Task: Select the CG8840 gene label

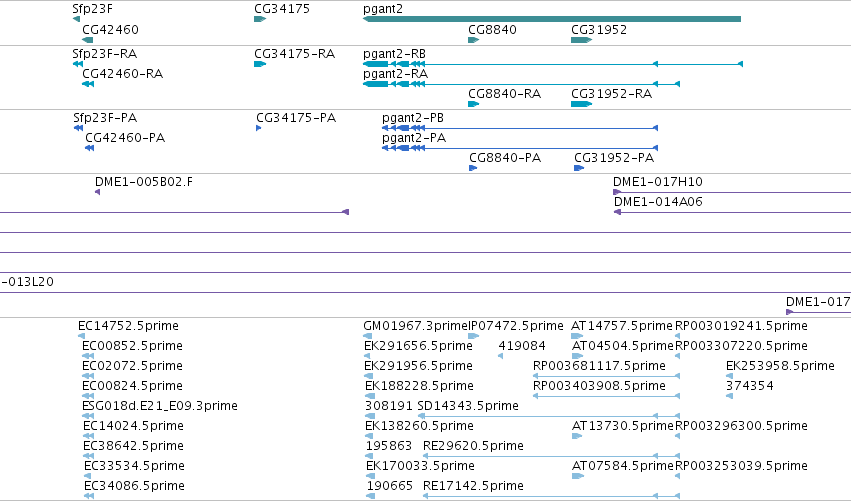Action: 492,30
